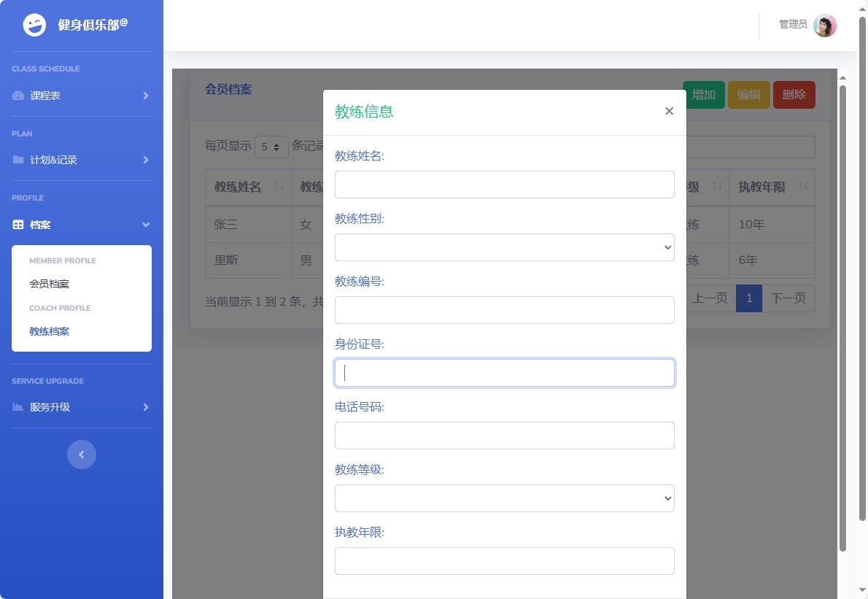868x599 pixels.
Task: Select 教练档案 under COACH PROFILE
Action: (x=49, y=331)
